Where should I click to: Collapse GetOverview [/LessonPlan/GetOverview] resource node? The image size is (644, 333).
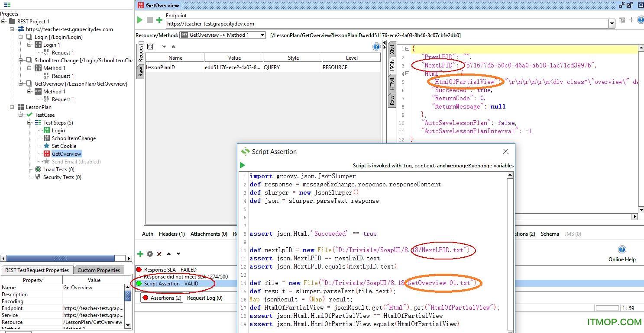tap(21, 83)
